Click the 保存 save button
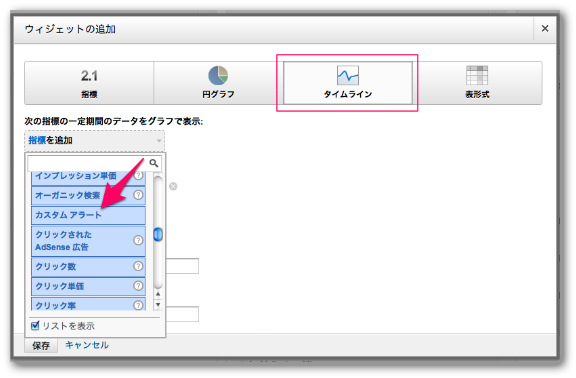The image size is (576, 378). (41, 346)
